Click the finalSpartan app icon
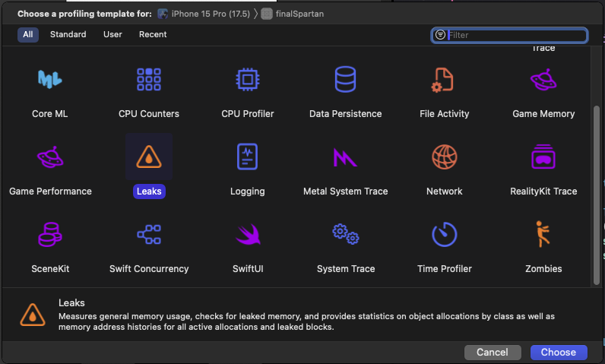The image size is (605, 364). click(267, 14)
